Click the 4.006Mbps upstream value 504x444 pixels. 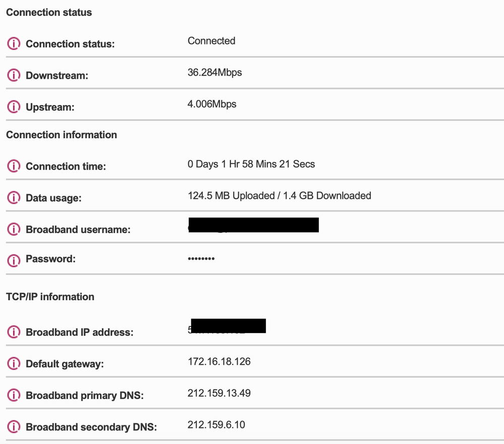(212, 104)
